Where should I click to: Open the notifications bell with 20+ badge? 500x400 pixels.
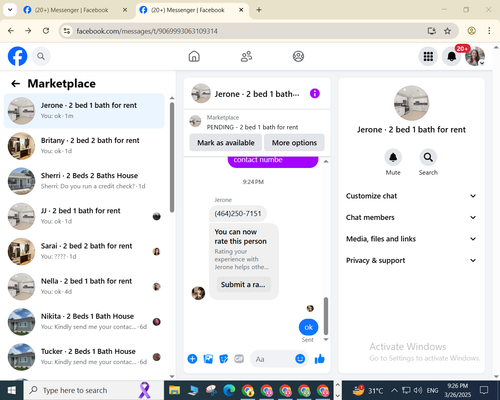pos(452,56)
